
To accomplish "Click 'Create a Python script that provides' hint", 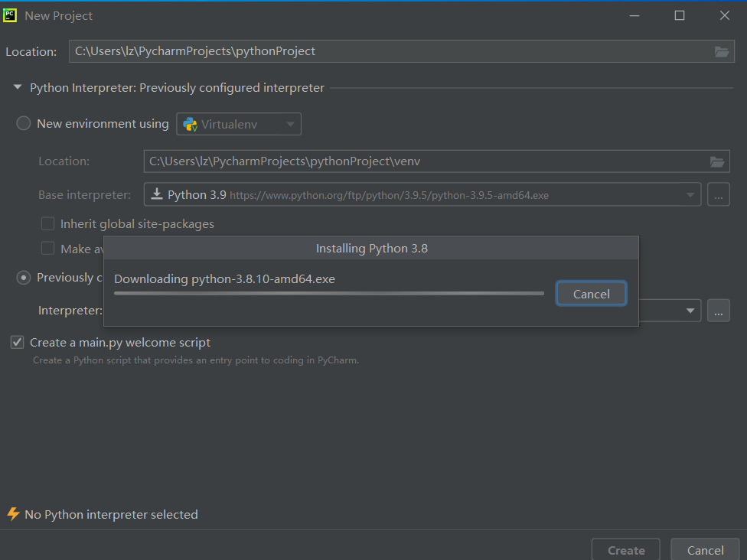I will coord(196,360).
